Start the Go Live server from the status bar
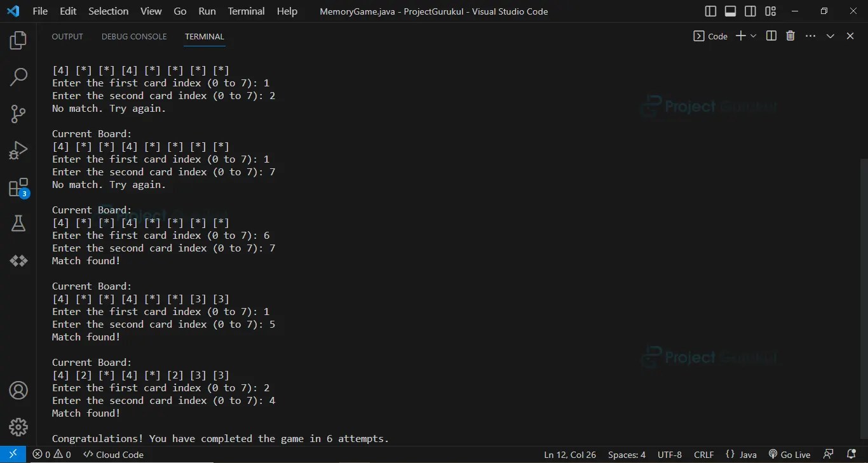 click(790, 455)
